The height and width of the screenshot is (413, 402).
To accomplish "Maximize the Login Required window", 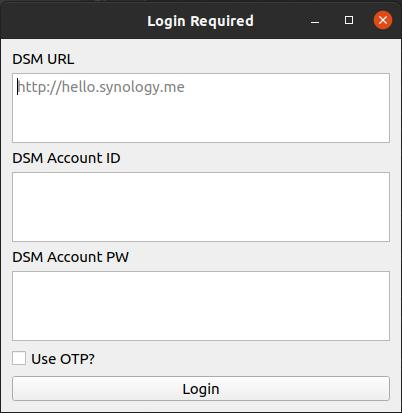I will click(x=349, y=20).
